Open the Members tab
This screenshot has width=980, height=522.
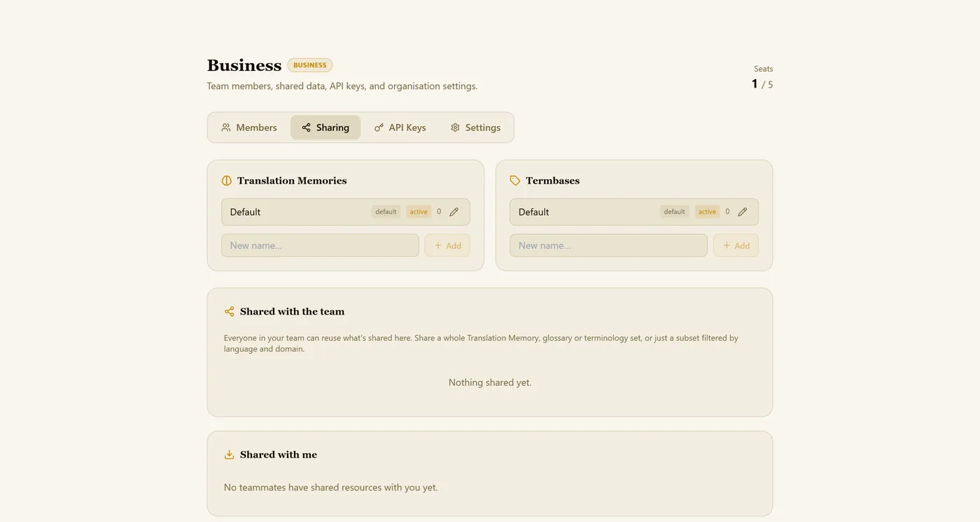[x=249, y=128]
